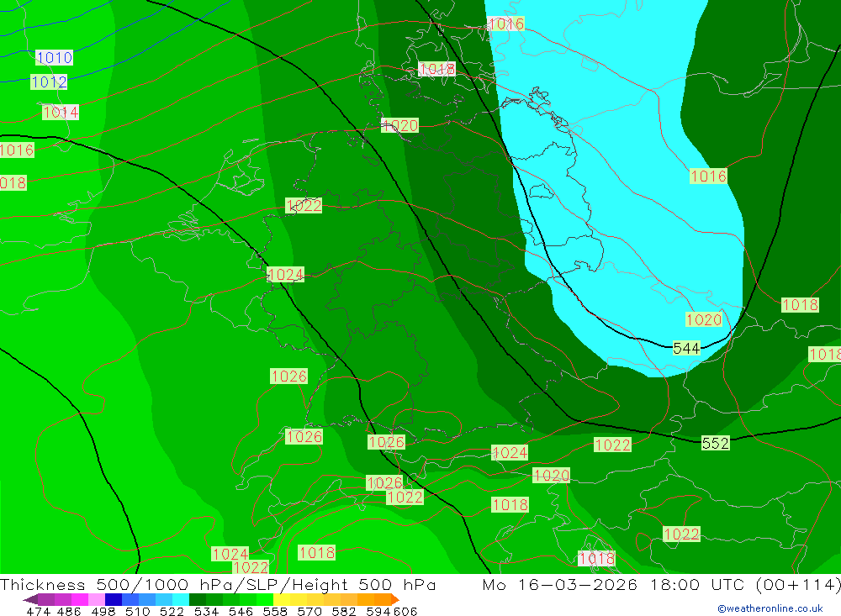Click the dark purple legend swatch
This screenshot has width=841, height=616.
(x=30, y=599)
